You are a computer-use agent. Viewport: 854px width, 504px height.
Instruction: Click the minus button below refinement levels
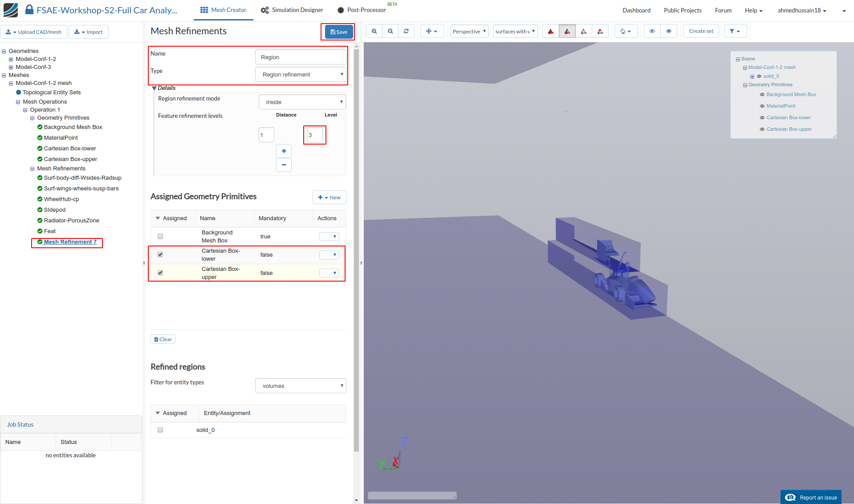click(284, 165)
